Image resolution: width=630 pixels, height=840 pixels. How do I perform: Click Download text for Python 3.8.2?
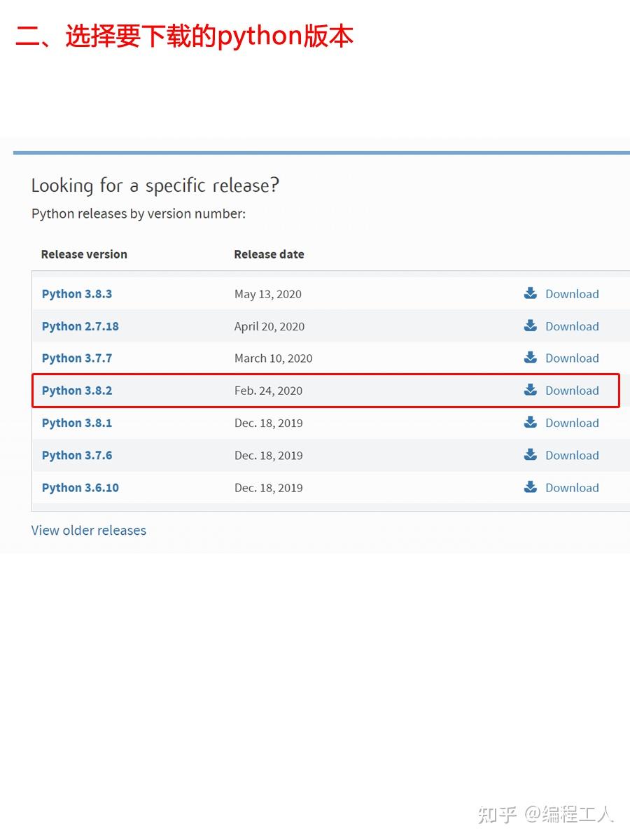click(x=572, y=391)
